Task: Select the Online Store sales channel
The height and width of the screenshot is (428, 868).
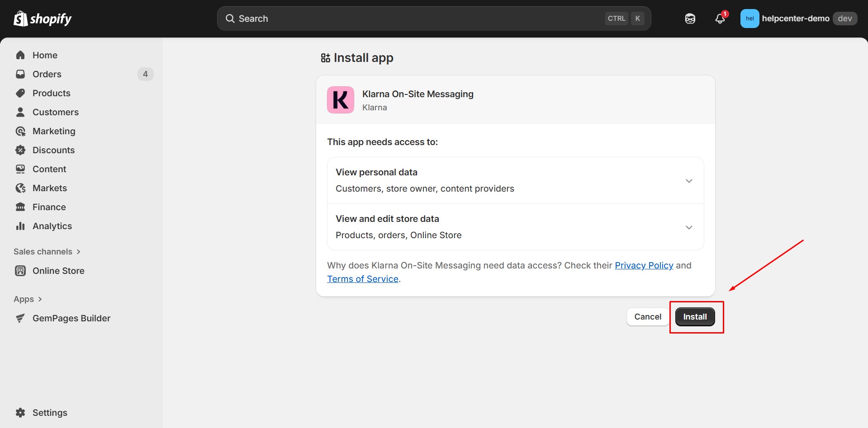Action: pyautogui.click(x=58, y=270)
